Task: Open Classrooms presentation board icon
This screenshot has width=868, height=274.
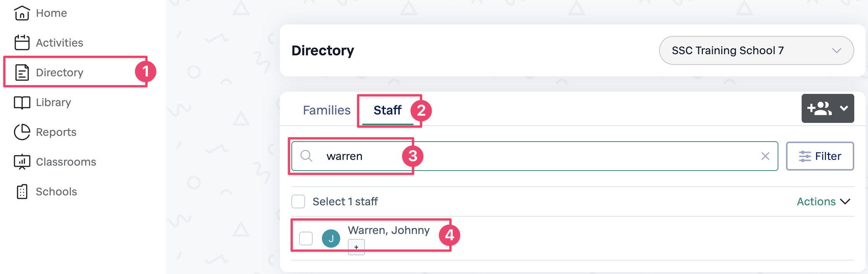Action: [x=22, y=162]
